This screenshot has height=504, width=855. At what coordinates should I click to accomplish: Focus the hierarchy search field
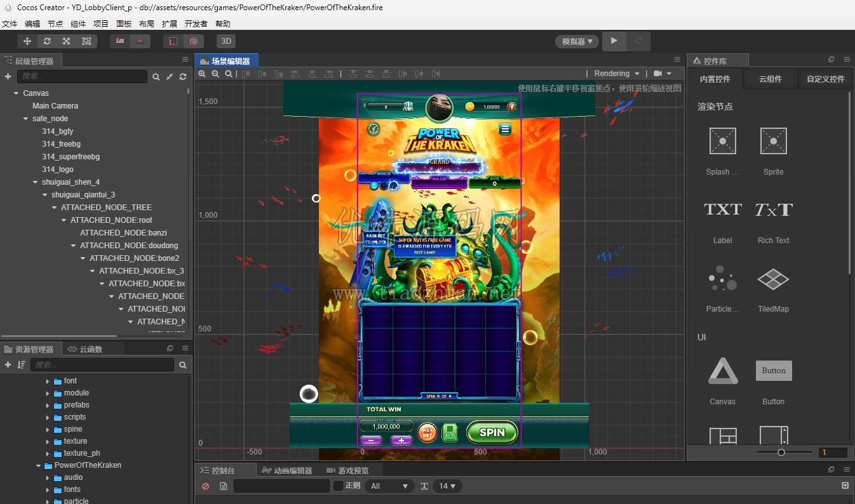point(82,76)
